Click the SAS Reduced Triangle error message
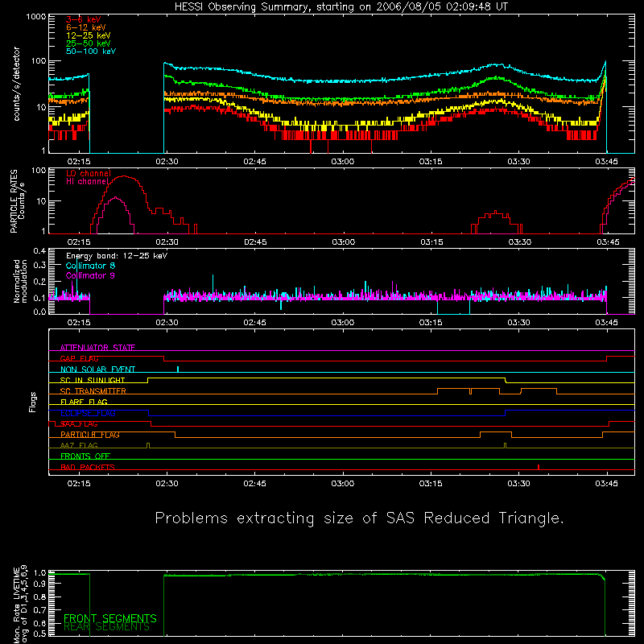644x644 pixels. coord(359,518)
